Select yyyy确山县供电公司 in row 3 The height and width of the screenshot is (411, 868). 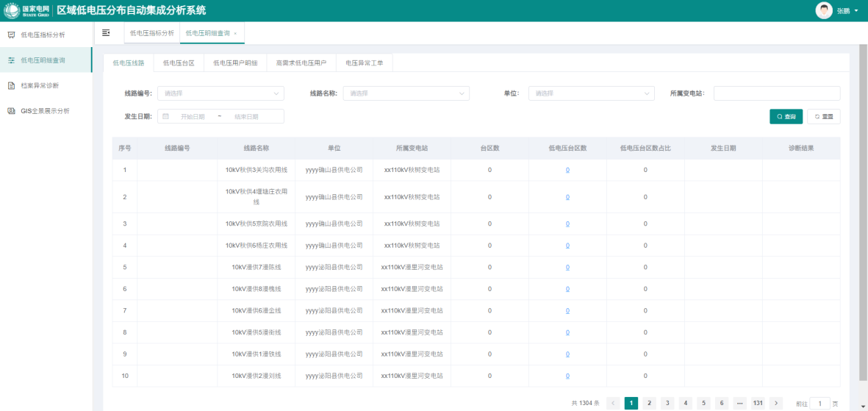[334, 224]
